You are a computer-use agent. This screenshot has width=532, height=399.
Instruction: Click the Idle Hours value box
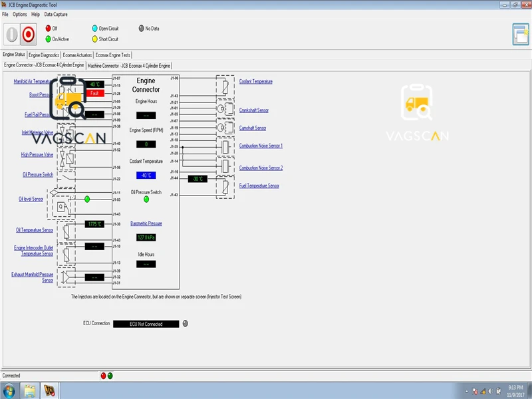(x=146, y=264)
